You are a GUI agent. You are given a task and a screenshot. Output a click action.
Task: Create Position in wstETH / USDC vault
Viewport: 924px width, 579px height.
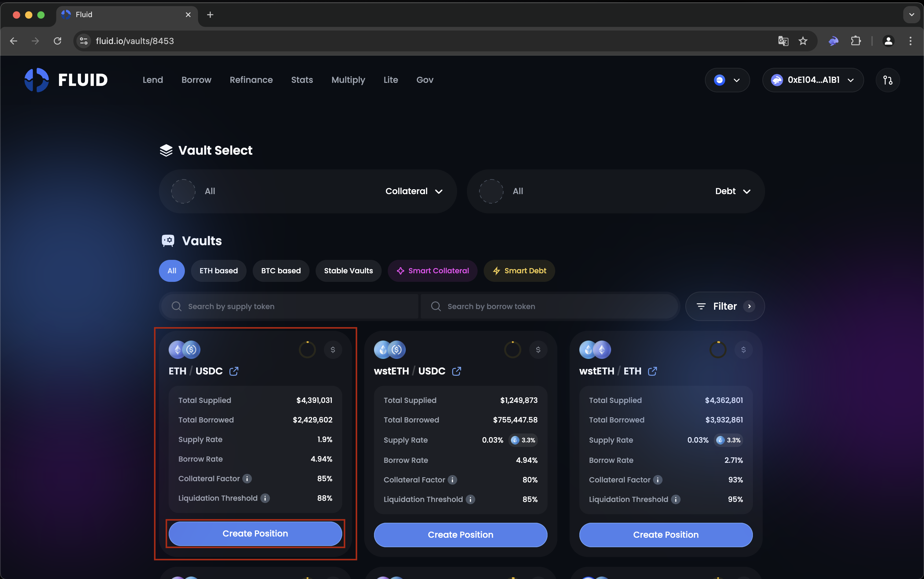460,535
